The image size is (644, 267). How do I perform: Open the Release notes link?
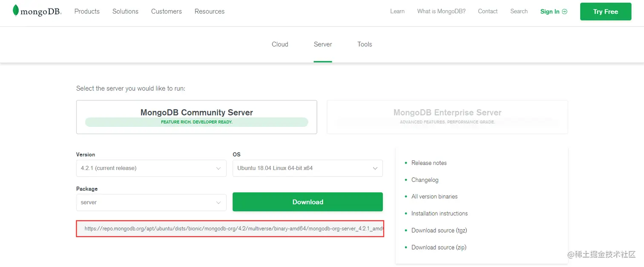tap(429, 163)
